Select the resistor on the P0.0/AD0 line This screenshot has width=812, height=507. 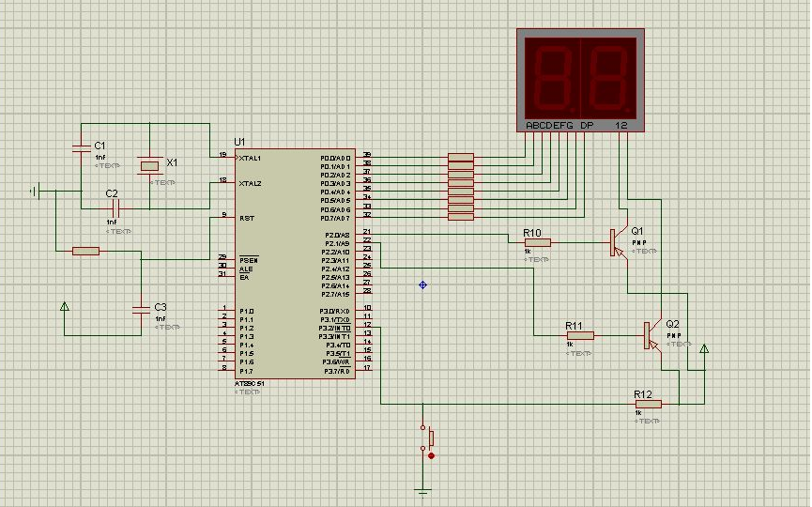pyautogui.click(x=461, y=157)
